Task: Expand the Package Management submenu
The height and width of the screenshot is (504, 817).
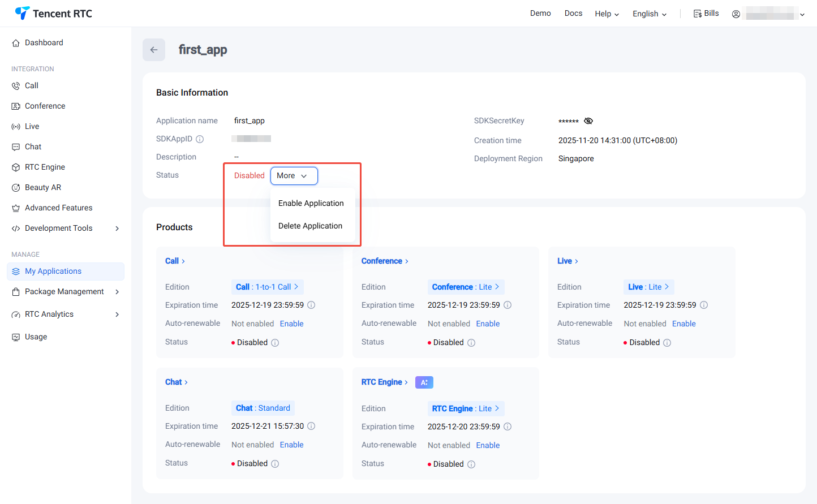Action: coord(117,292)
